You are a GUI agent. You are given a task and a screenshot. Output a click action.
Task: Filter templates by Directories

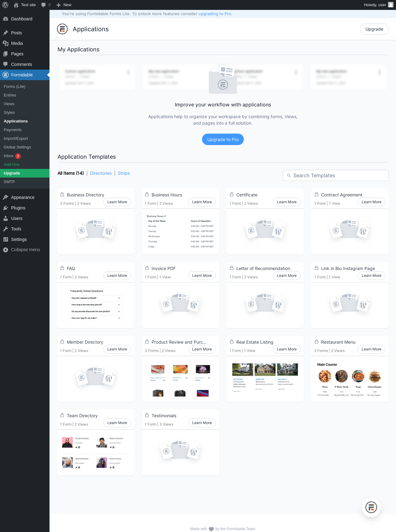(x=101, y=173)
